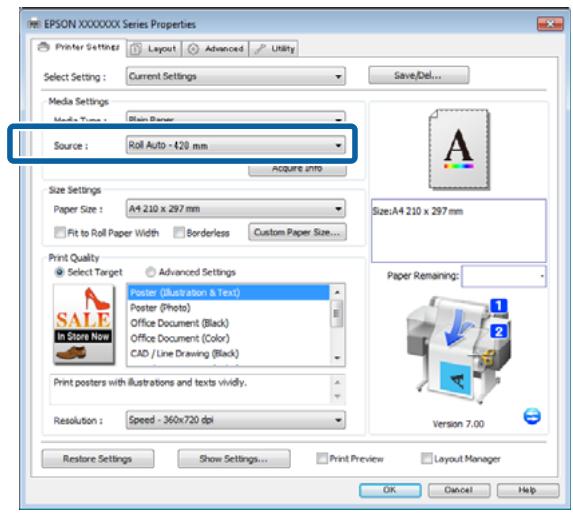Open the Utility tab
The height and width of the screenshot is (514, 573).
274,49
